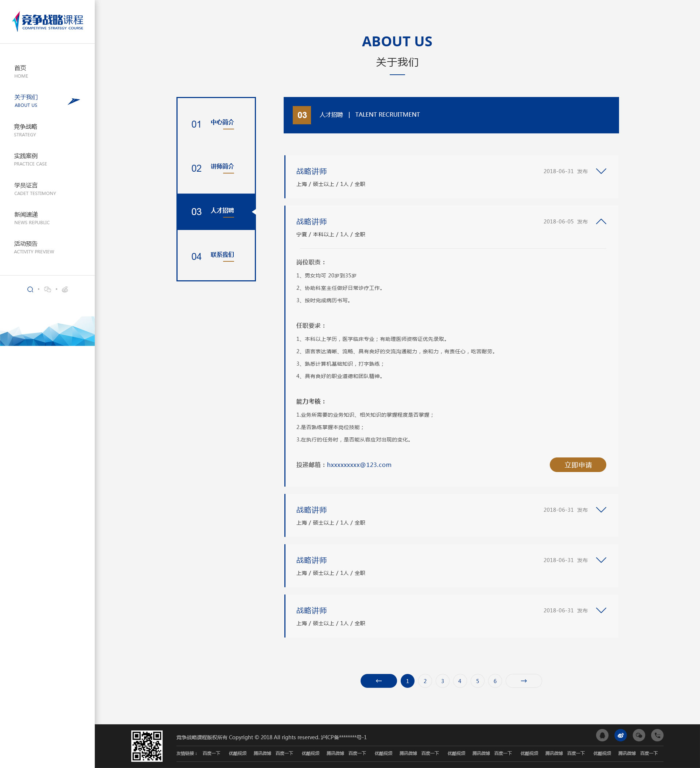Expand the last 战略讲师 listing chevron
Viewport: 700px width, 768px height.
point(600,610)
